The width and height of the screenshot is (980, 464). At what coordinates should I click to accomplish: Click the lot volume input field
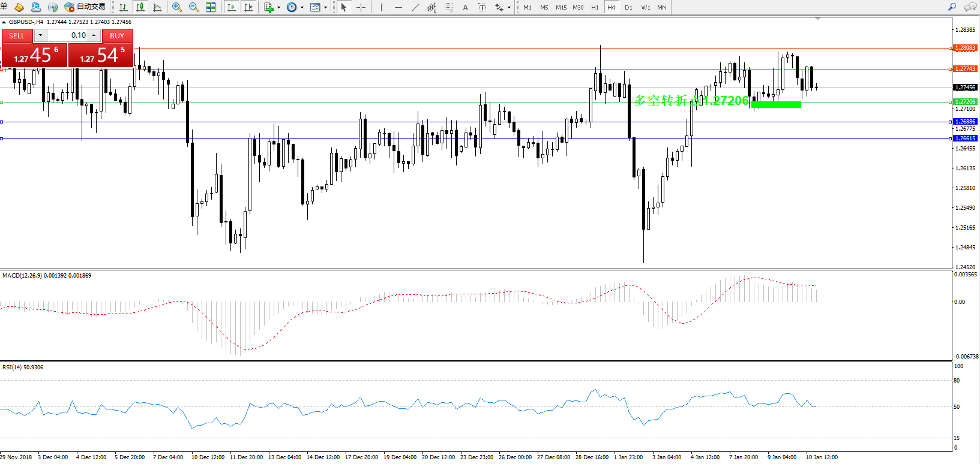point(67,35)
